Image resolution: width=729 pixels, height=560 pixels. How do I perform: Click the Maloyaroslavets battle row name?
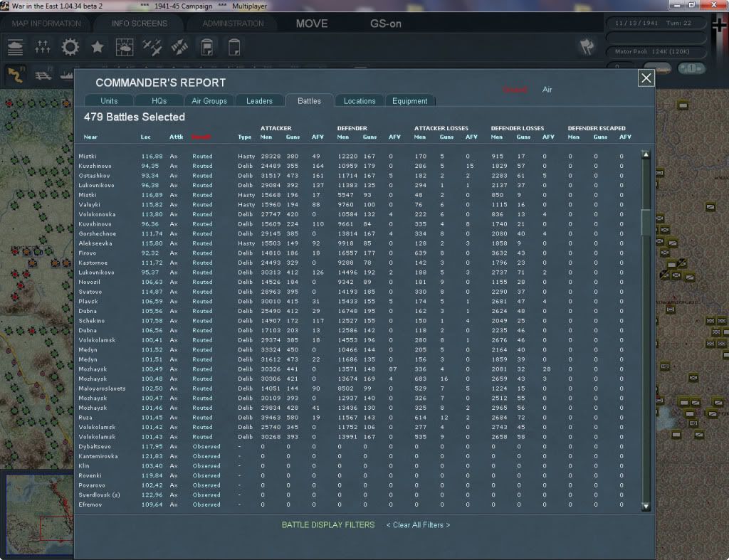pos(102,389)
